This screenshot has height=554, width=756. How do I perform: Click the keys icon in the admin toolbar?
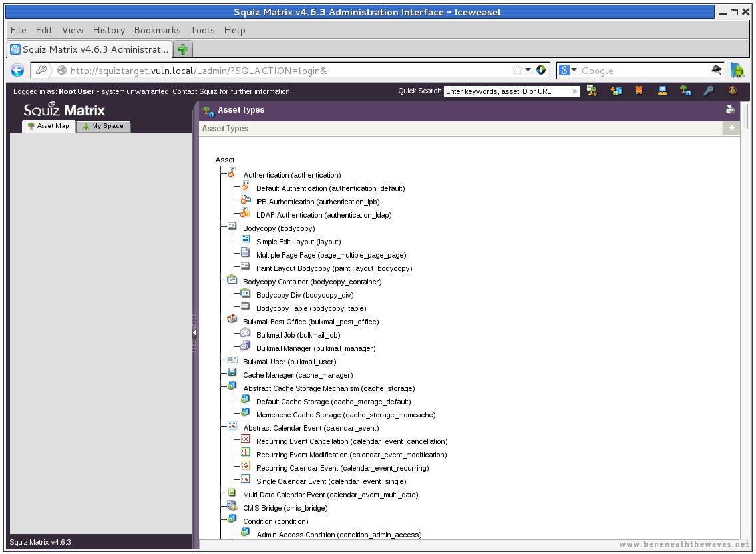pyautogui.click(x=592, y=91)
